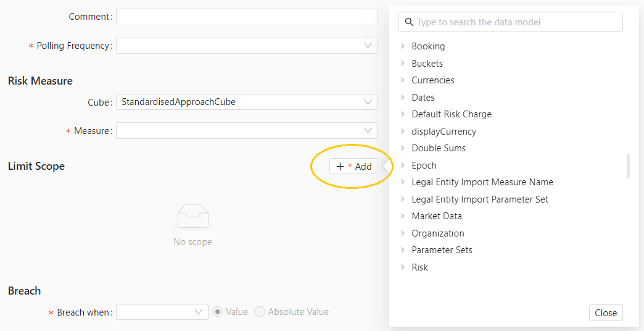Click the plus Add button for Limit Scope
The height and width of the screenshot is (331, 644).
353,166
